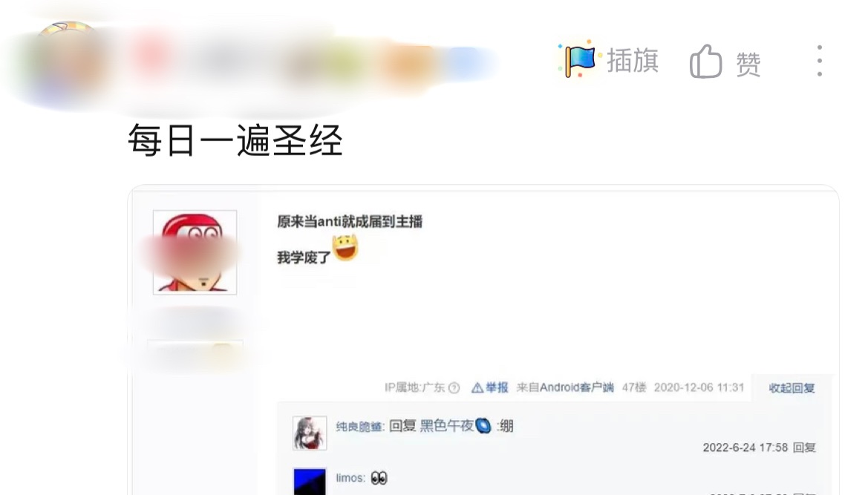Click the post title 每日一遍圣经
Screen dimensions: 868x495
235,140
